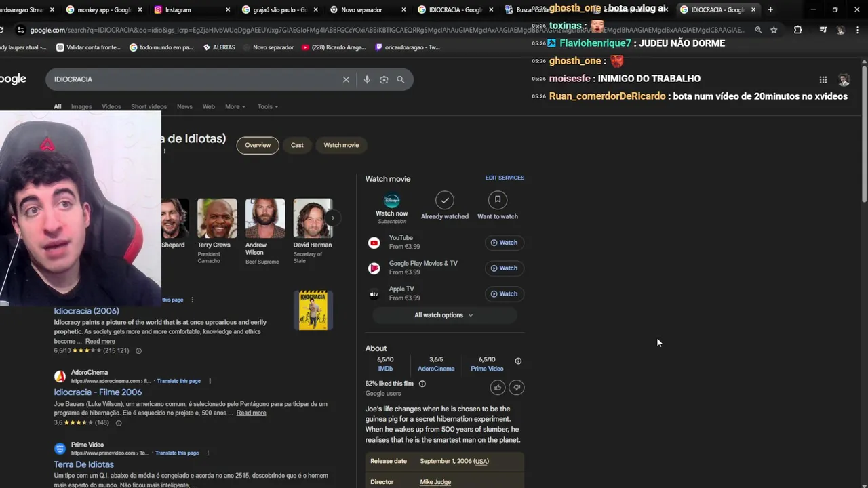Click Watch button for YouTube
The image size is (868, 488).
pos(504,243)
